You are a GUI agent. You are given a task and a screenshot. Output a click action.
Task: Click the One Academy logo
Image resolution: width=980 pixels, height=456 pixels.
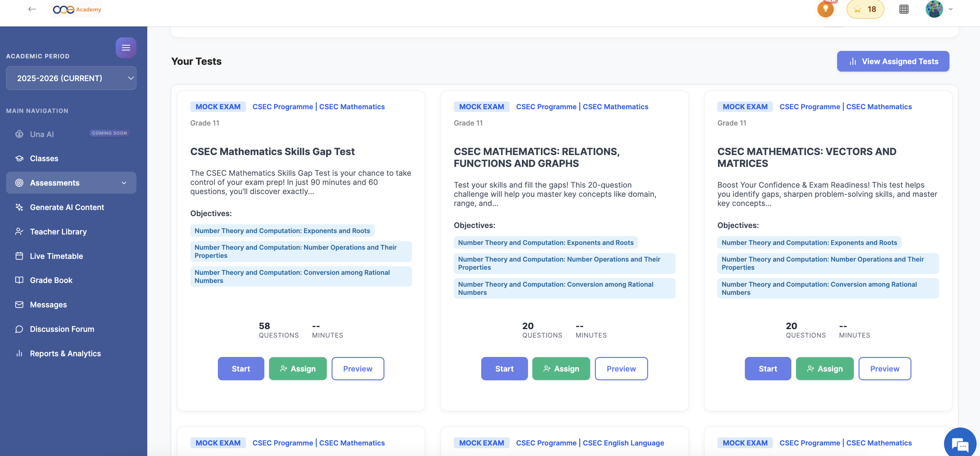coord(77,9)
